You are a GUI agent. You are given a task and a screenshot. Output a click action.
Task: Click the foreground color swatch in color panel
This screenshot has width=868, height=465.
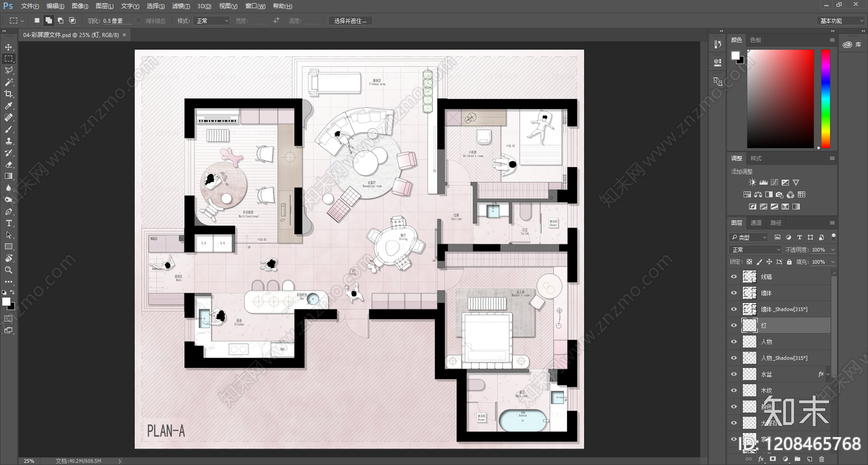(x=735, y=55)
